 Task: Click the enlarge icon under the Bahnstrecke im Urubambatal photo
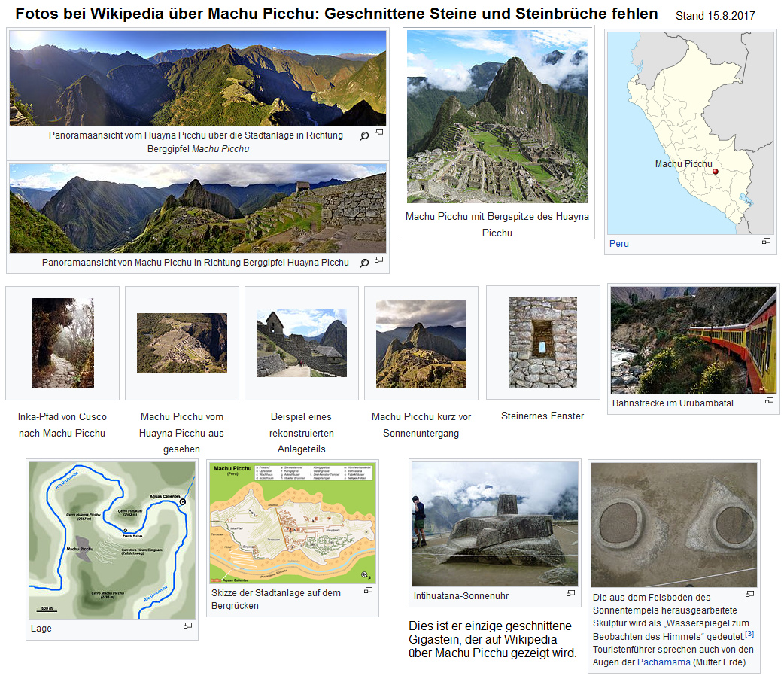click(769, 401)
